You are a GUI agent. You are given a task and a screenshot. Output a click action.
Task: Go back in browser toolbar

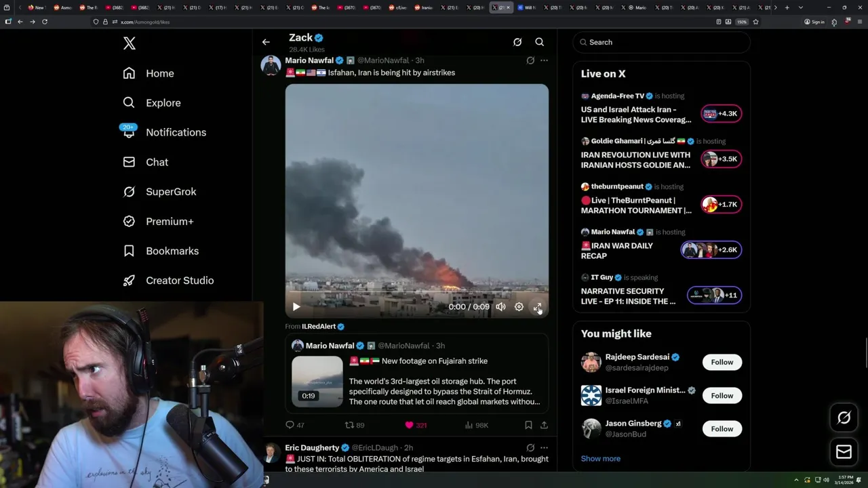(x=20, y=22)
